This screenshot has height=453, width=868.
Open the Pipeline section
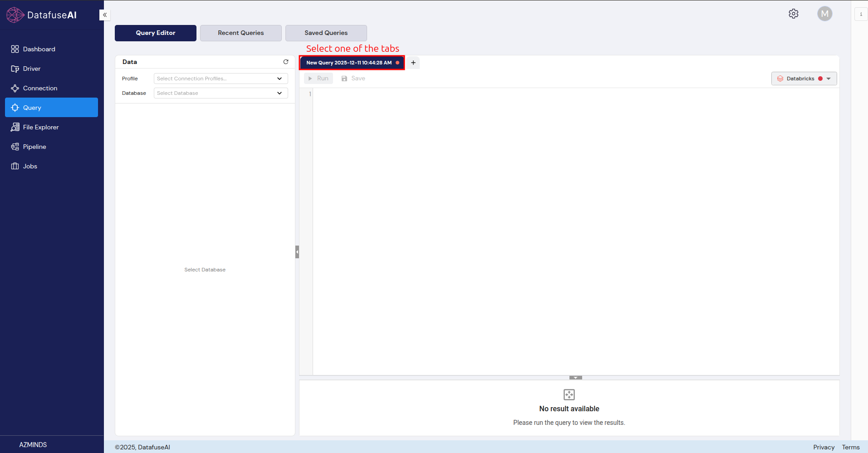pyautogui.click(x=34, y=146)
